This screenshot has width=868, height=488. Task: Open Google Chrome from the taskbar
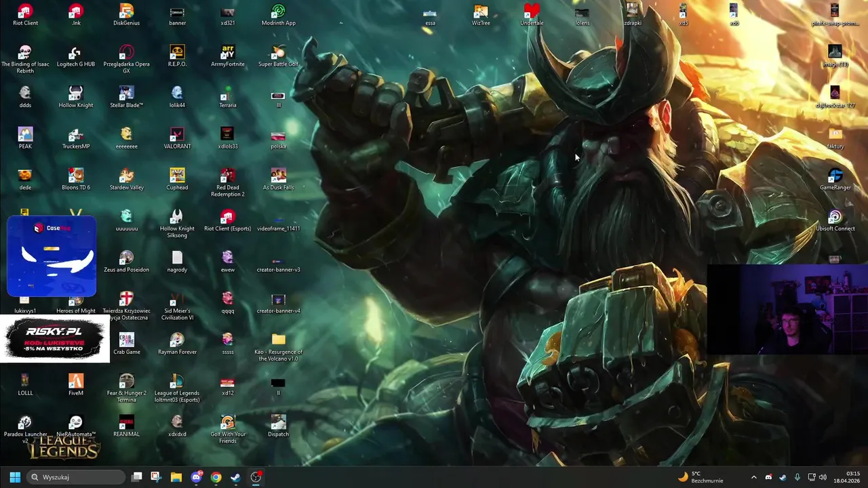click(x=216, y=477)
